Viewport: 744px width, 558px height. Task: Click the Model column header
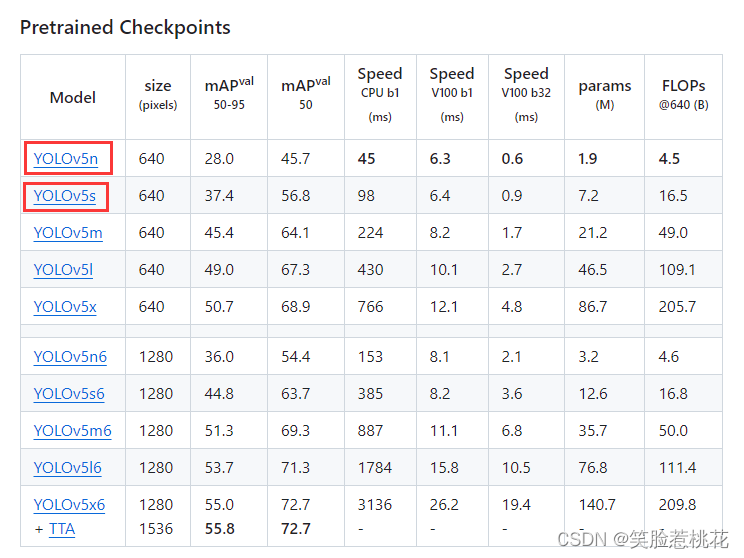click(73, 97)
